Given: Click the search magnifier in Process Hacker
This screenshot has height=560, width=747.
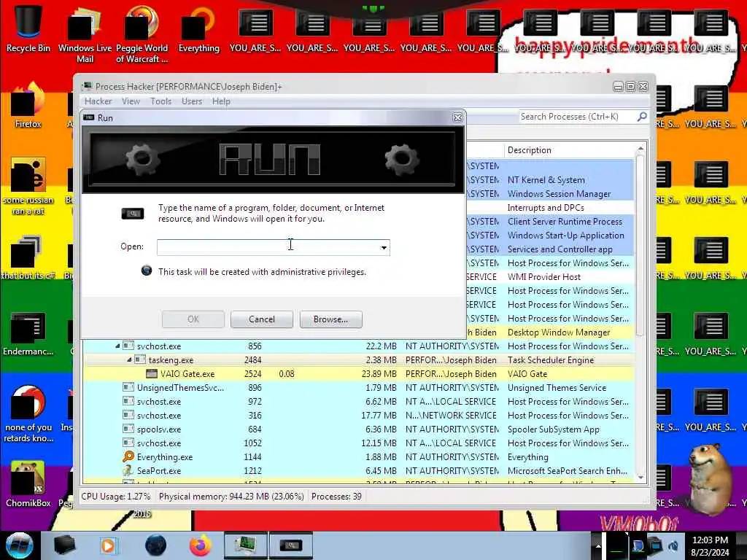Looking at the screenshot, I should click(x=642, y=116).
